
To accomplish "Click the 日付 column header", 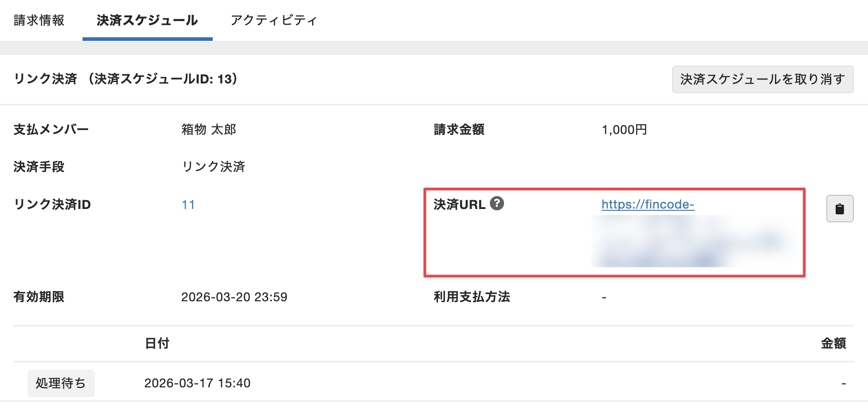I will (156, 343).
